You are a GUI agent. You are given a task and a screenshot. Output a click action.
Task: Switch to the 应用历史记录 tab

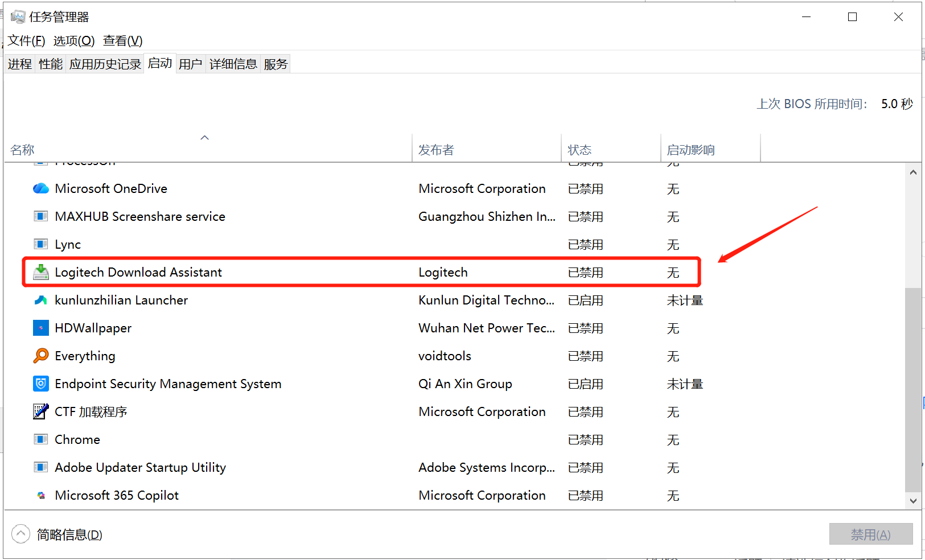(x=105, y=64)
